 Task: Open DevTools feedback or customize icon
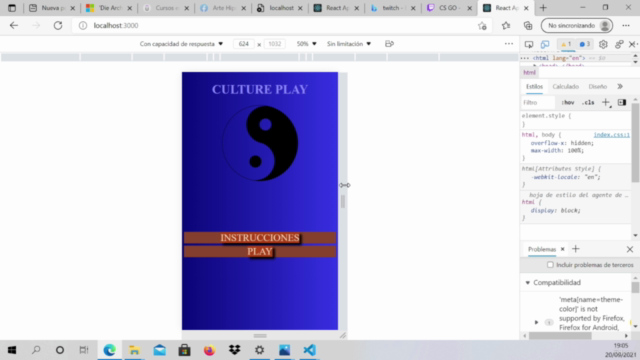click(x=619, y=44)
